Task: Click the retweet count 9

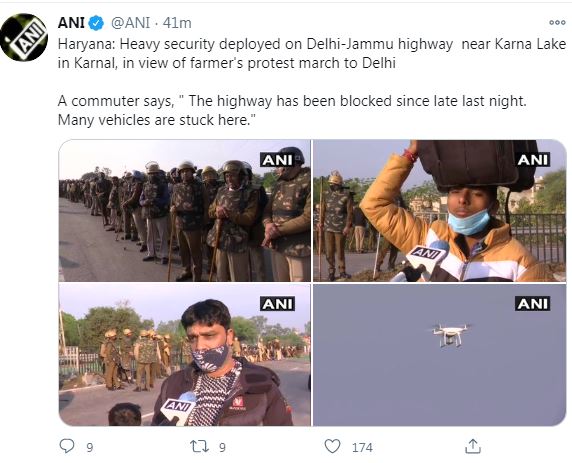Action: click(x=223, y=447)
